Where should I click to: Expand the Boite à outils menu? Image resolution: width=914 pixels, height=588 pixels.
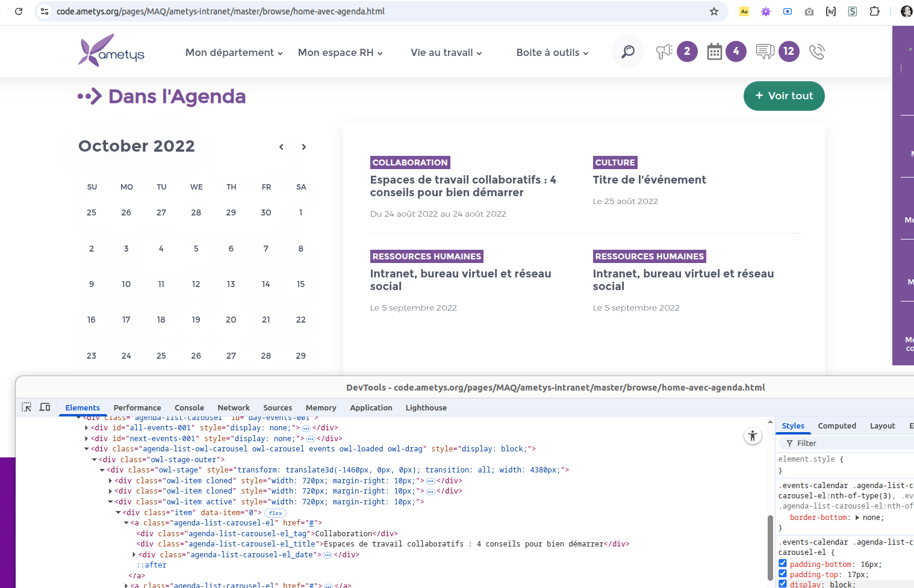tap(552, 53)
